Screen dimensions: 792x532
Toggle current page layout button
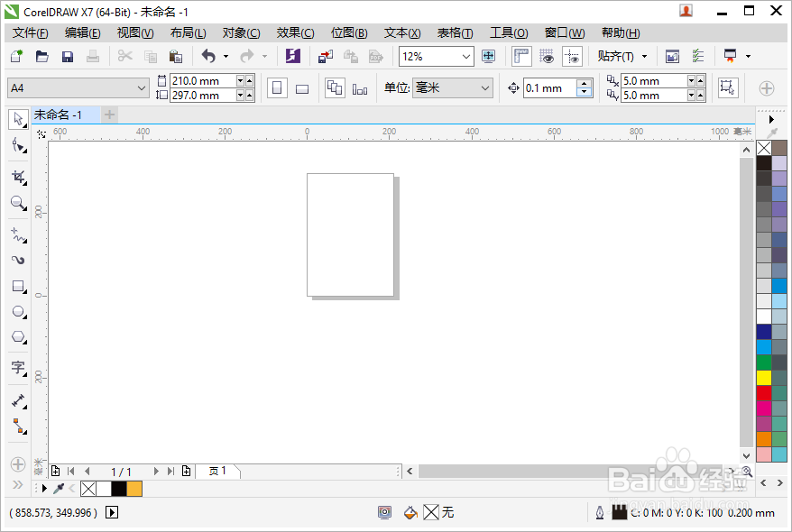point(360,89)
